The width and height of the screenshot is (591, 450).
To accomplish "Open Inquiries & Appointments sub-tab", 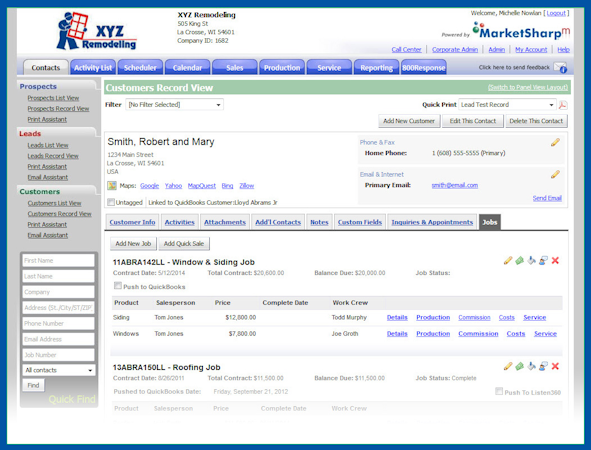I will pos(432,222).
